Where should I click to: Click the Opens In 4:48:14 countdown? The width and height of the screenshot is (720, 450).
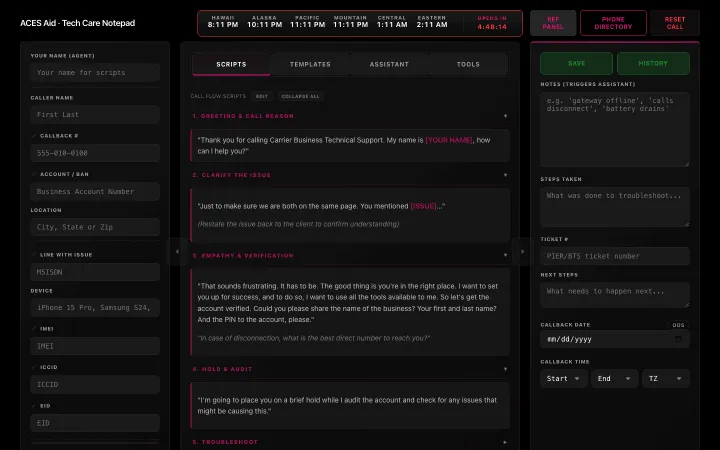[492, 22]
